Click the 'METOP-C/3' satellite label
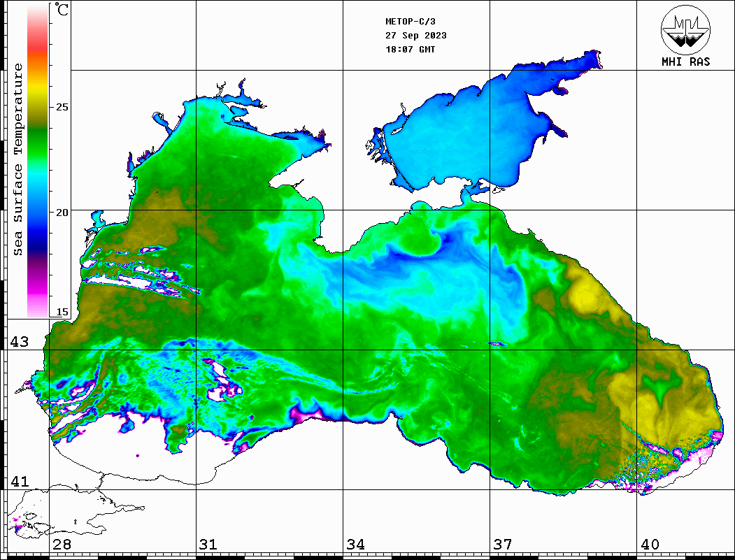735x560 pixels. pos(410,22)
